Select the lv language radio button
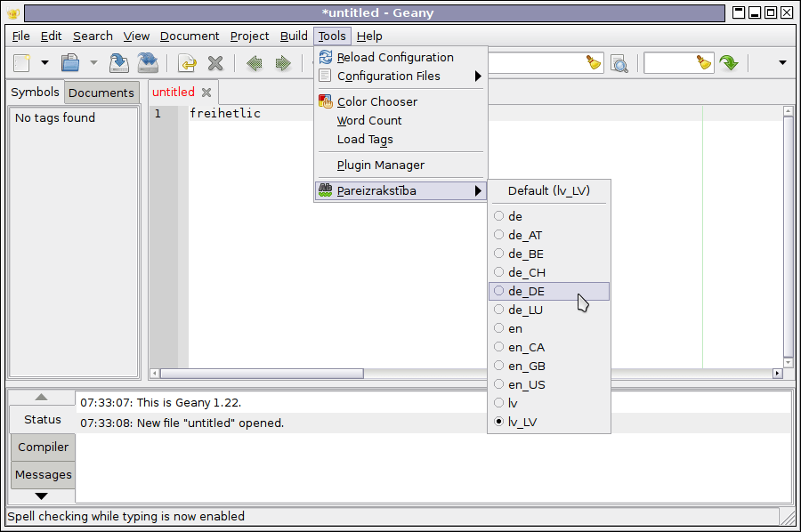This screenshot has width=801, height=532. 498,403
